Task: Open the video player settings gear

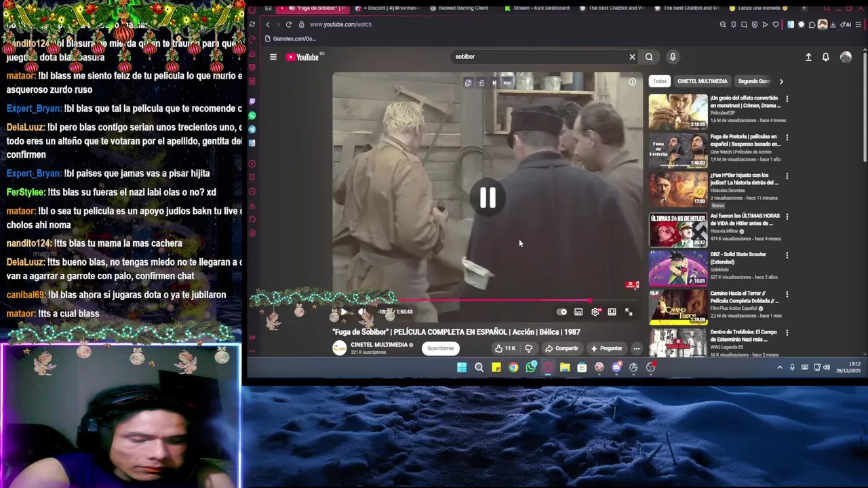Action: (595, 312)
